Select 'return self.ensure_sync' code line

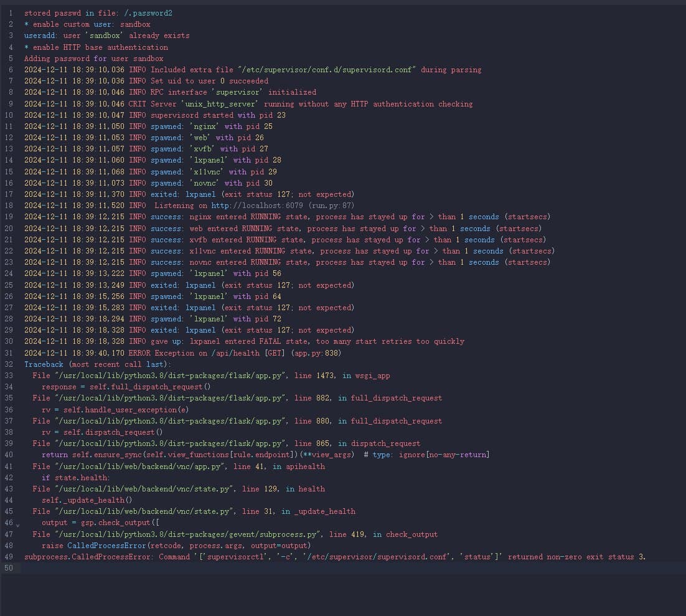click(x=266, y=455)
